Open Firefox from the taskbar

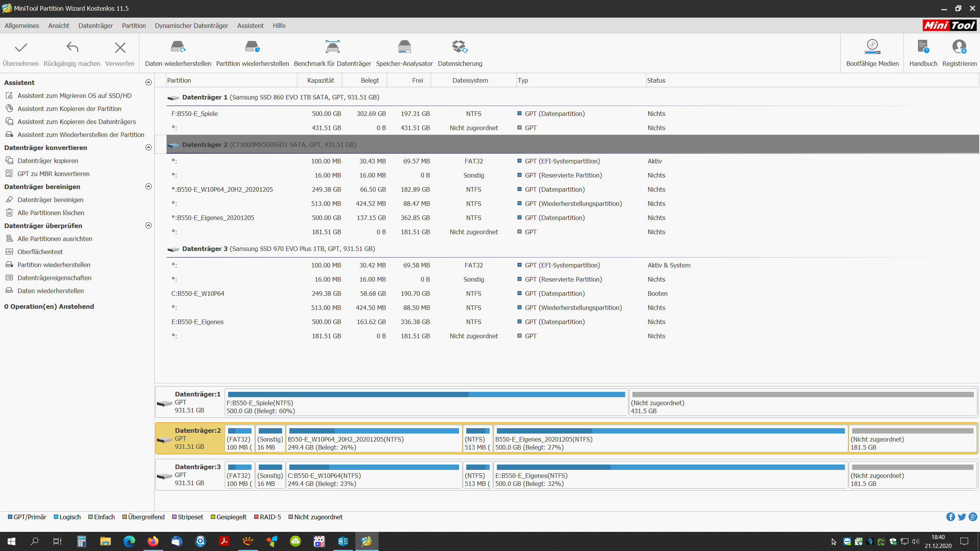(x=153, y=541)
